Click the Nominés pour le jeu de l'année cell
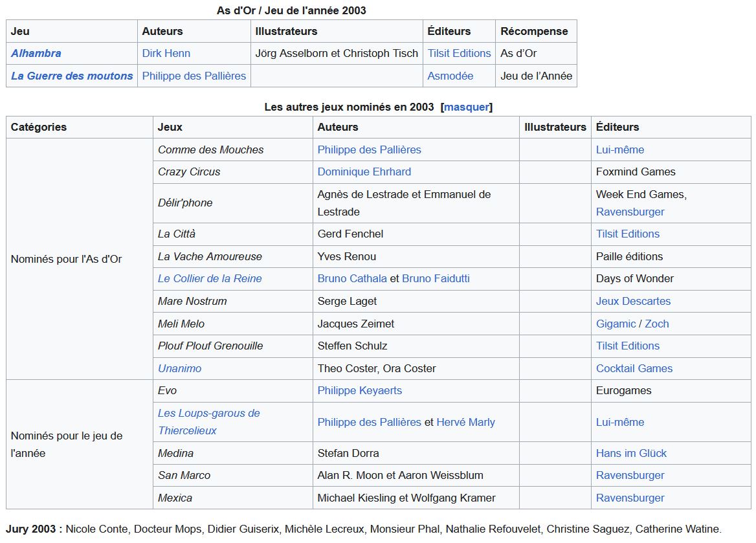This screenshot has width=756, height=543. click(x=80, y=445)
